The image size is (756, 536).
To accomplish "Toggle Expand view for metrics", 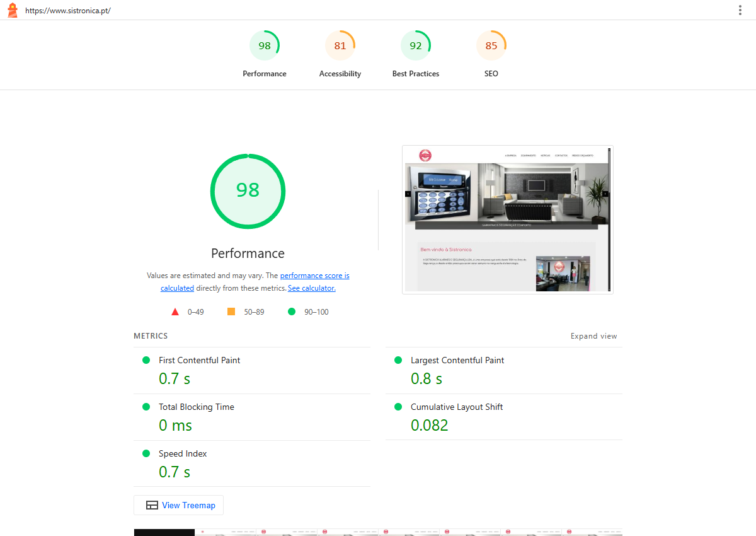I will [x=594, y=336].
